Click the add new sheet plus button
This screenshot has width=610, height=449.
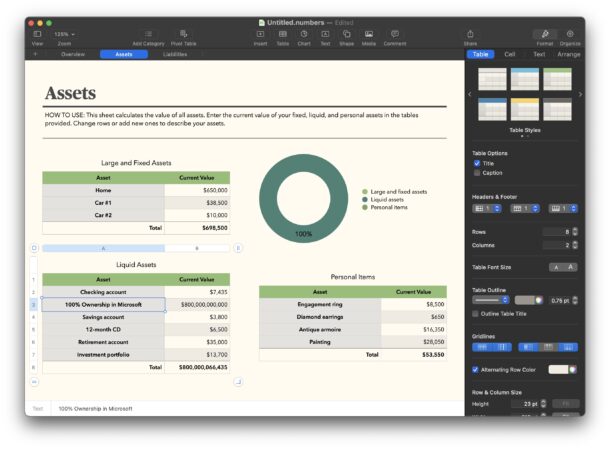35,54
